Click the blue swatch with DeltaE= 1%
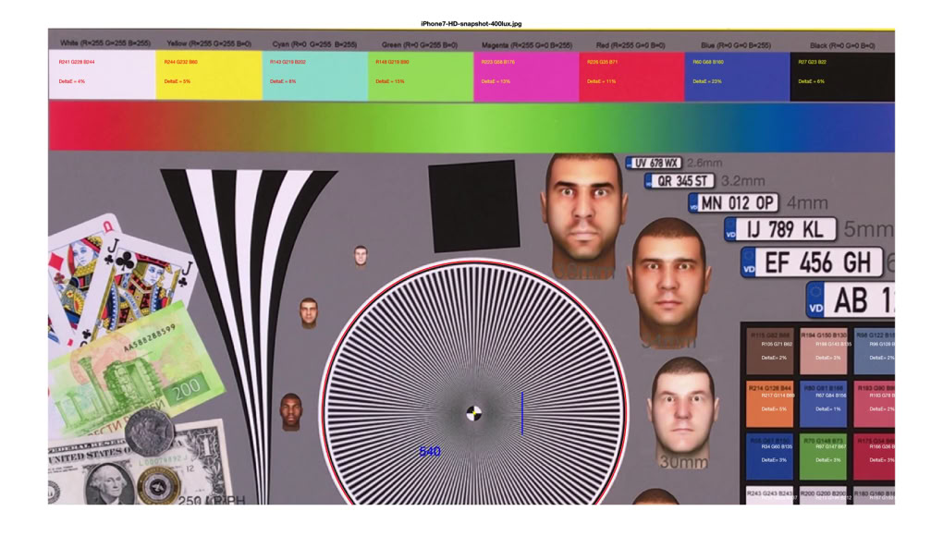Image resolution: width=943 pixels, height=560 pixels. click(x=824, y=404)
